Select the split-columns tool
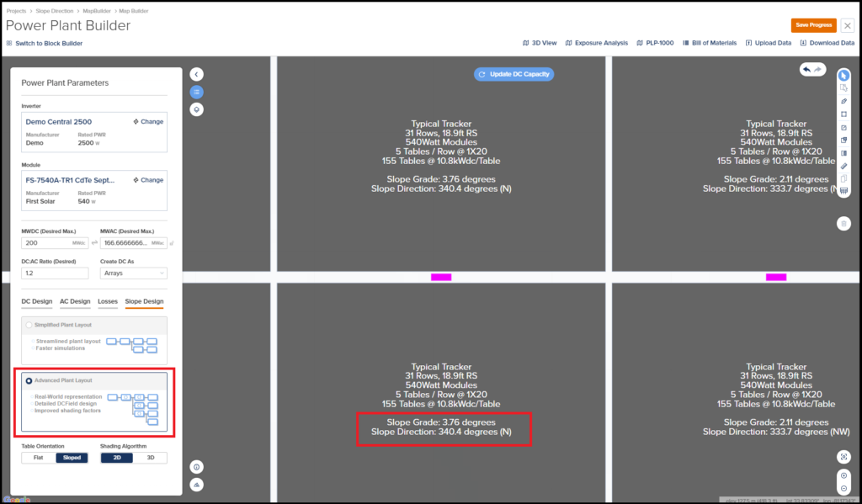862x504 pixels. click(843, 153)
